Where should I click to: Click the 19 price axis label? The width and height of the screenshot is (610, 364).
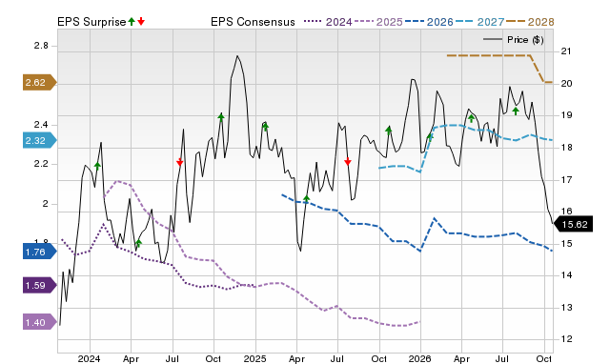(x=566, y=115)
